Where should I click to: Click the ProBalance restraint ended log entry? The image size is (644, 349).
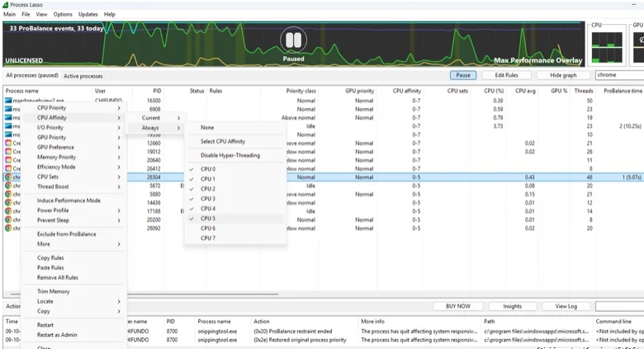tap(292, 332)
